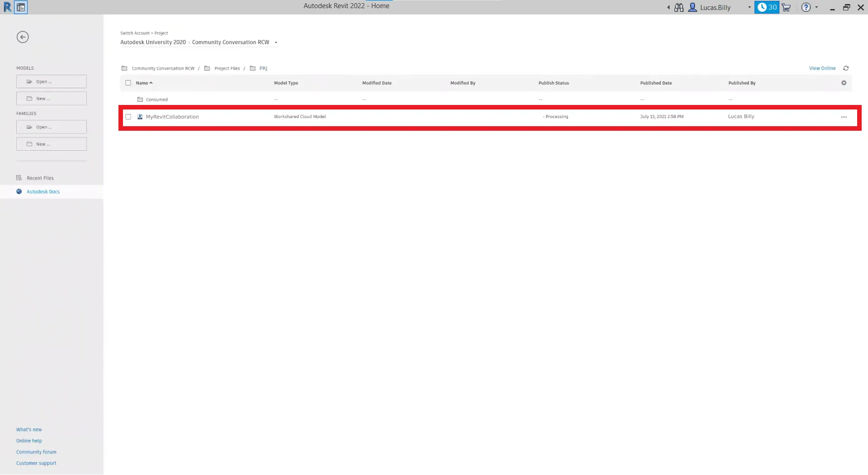Click the July 13, 2021 2:58 PM date
The image size is (868, 475).
[x=661, y=117]
